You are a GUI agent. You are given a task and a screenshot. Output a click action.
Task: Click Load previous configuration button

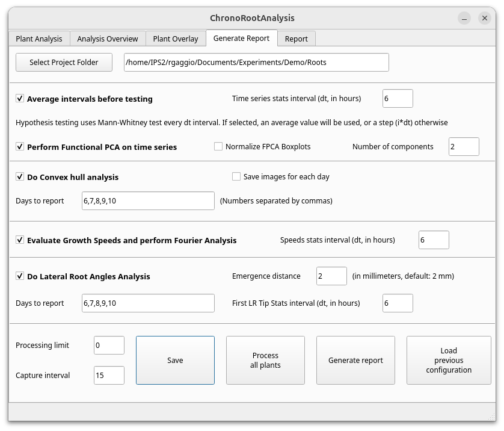449,360
